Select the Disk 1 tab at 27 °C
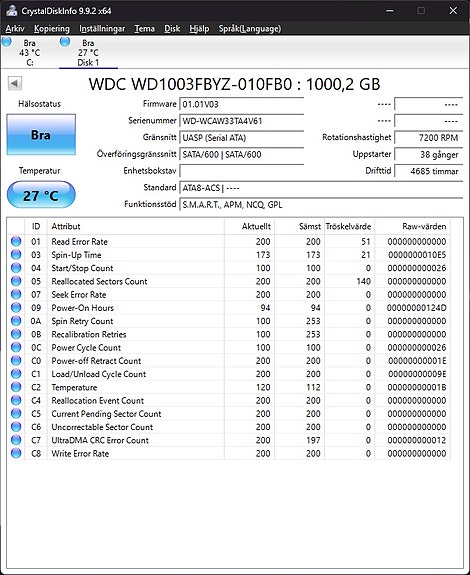 (x=88, y=52)
